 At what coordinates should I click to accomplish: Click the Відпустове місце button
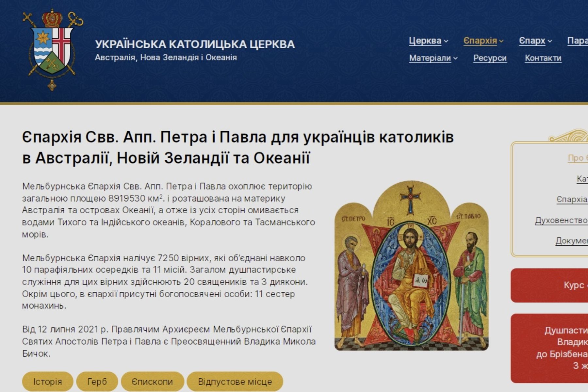pyautogui.click(x=234, y=381)
